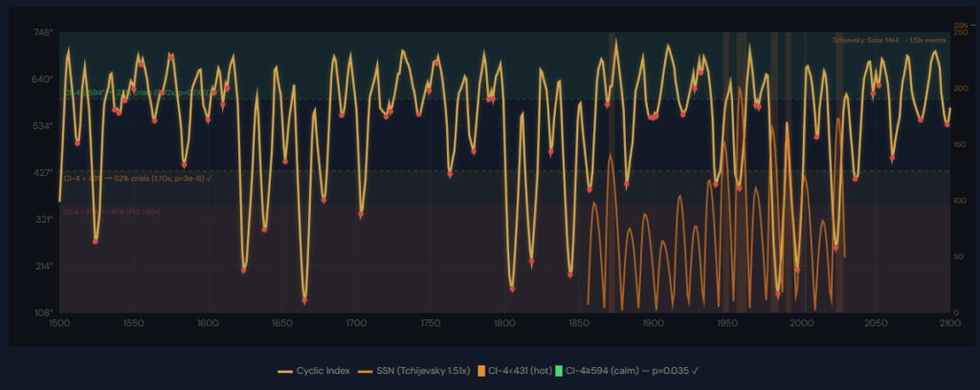Screen dimensions: 980x390
Task: Click the red trough marker near 1805
Action: click(x=512, y=288)
